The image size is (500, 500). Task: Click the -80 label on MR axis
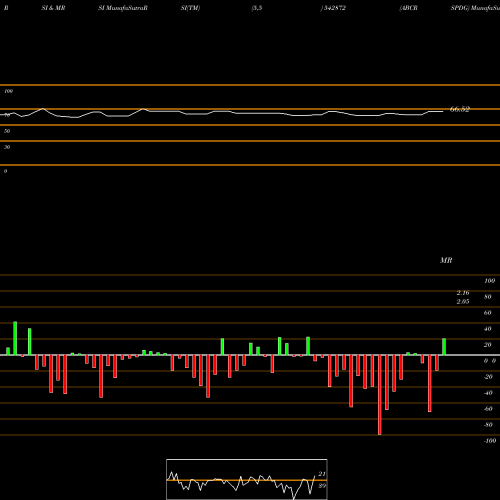click(488, 425)
